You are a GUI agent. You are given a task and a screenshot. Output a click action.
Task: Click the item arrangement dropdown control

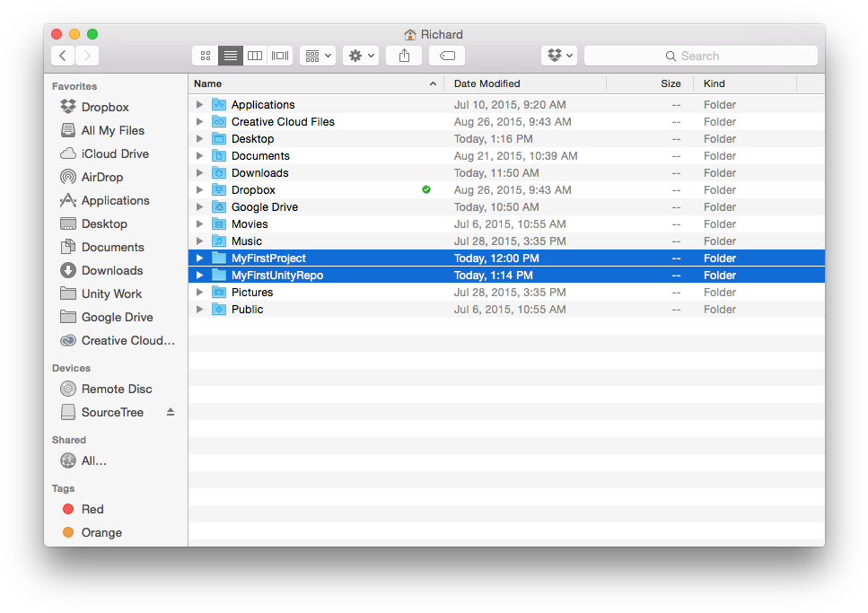pyautogui.click(x=317, y=55)
